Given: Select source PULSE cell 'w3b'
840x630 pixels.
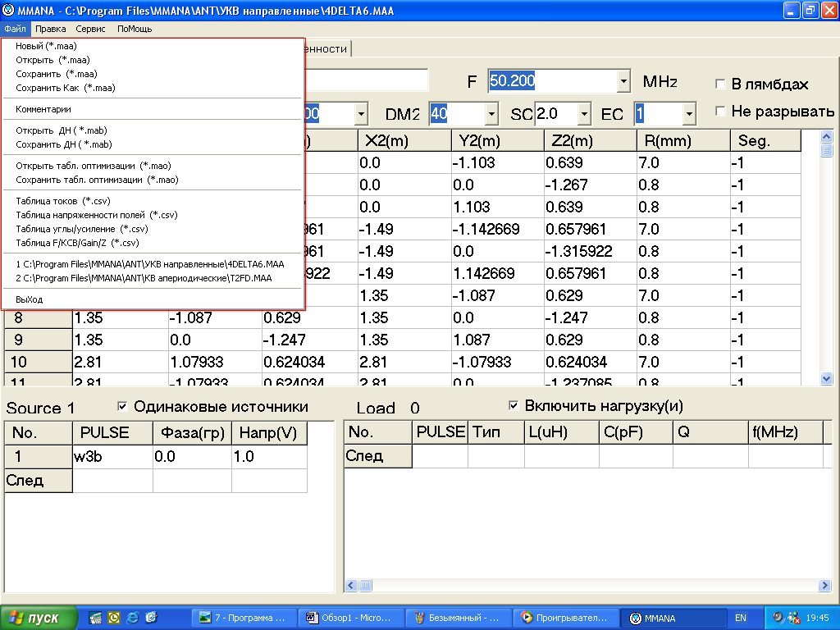Looking at the screenshot, I should [112, 457].
